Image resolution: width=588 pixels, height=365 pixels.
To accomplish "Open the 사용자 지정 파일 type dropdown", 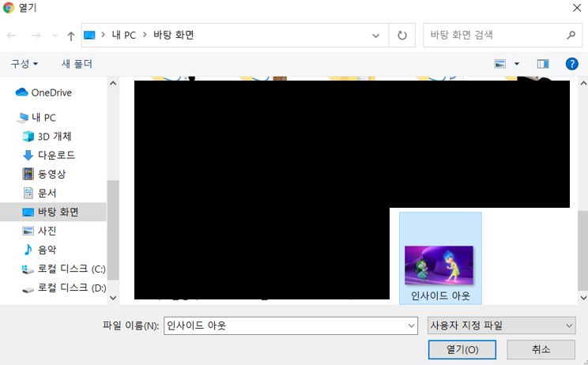I will pyautogui.click(x=501, y=325).
